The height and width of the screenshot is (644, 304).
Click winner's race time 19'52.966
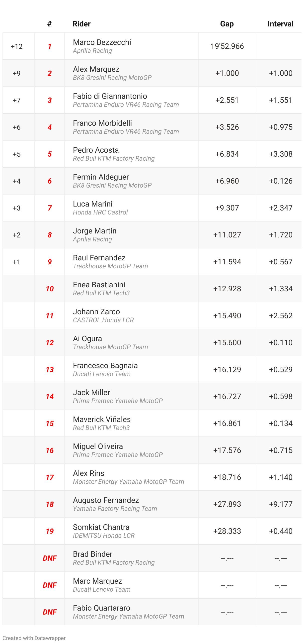tap(227, 46)
